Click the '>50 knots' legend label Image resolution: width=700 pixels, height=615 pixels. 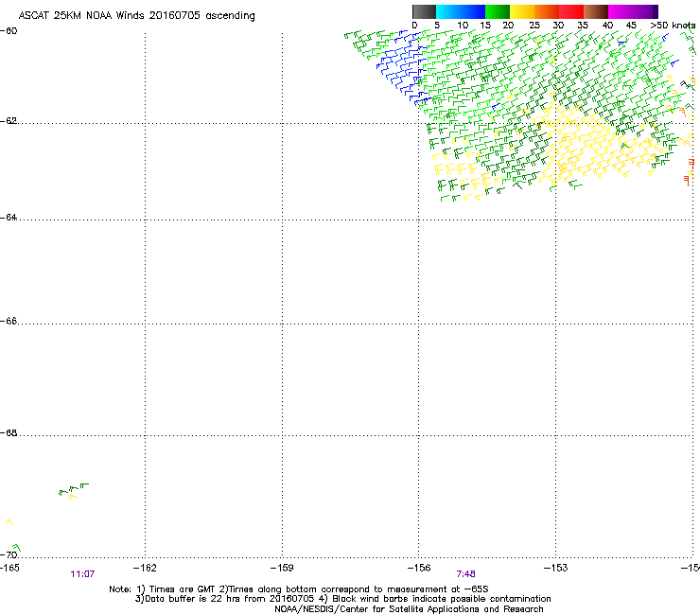tap(673, 26)
